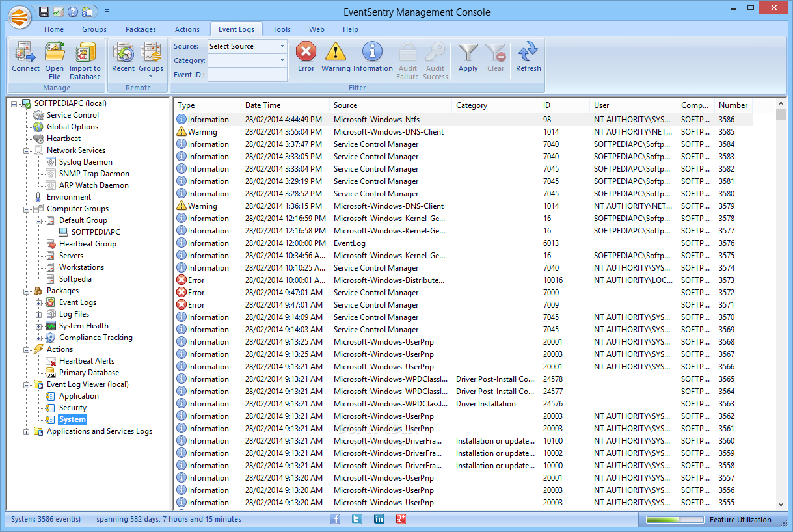Toggle the Information filter
793x532 pixels.
pos(373,57)
